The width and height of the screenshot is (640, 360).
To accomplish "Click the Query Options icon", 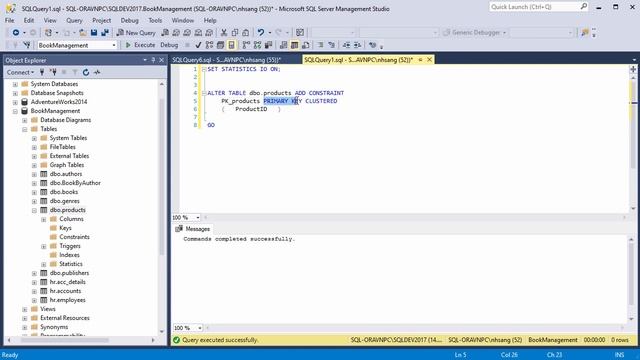I will click(220, 45).
